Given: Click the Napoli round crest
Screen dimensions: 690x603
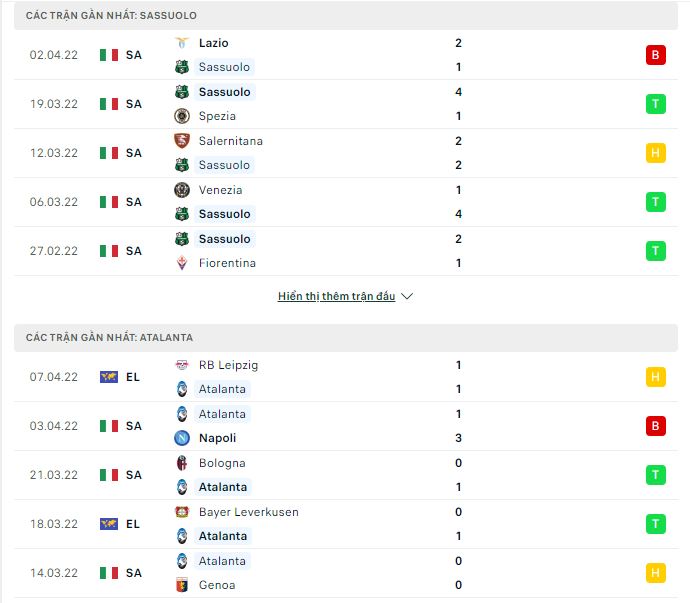Looking at the screenshot, I should click(x=182, y=438).
